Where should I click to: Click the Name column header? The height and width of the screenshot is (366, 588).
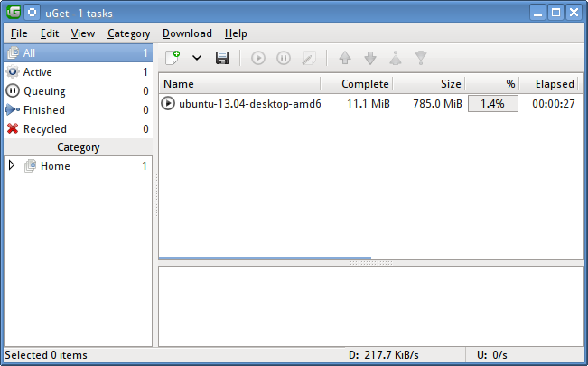(239, 84)
